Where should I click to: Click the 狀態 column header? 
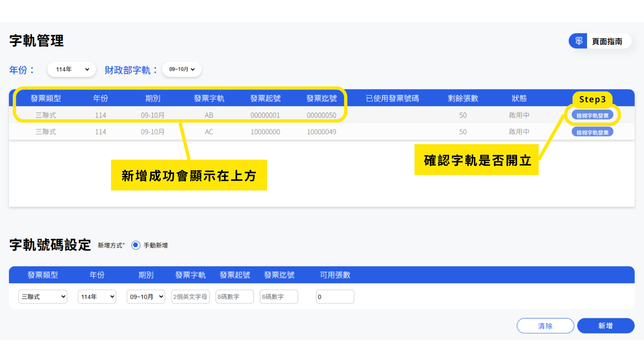pyautogui.click(x=519, y=98)
